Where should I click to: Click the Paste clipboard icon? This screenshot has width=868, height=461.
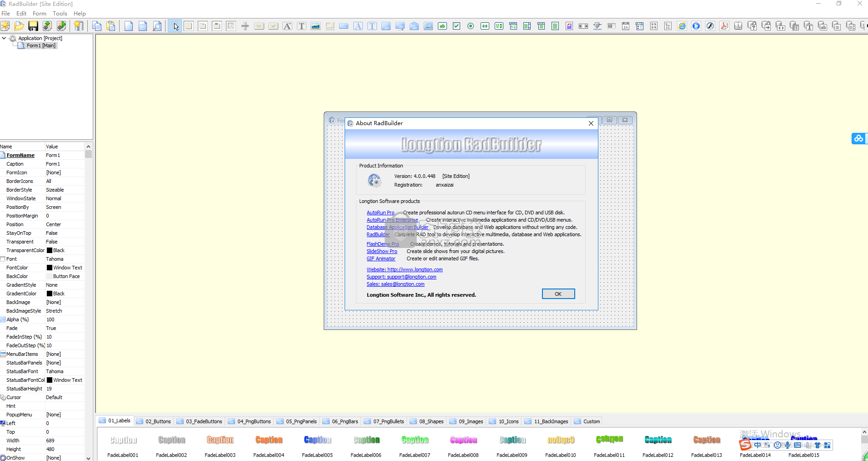pos(110,26)
